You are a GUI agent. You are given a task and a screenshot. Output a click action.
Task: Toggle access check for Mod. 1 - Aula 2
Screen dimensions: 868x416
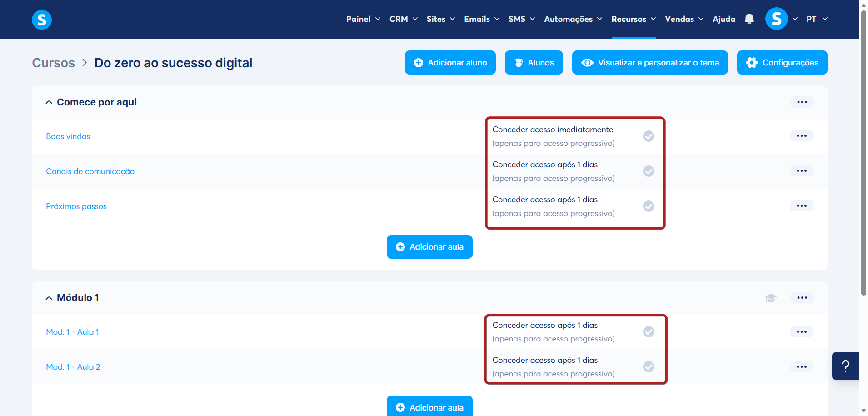point(649,367)
